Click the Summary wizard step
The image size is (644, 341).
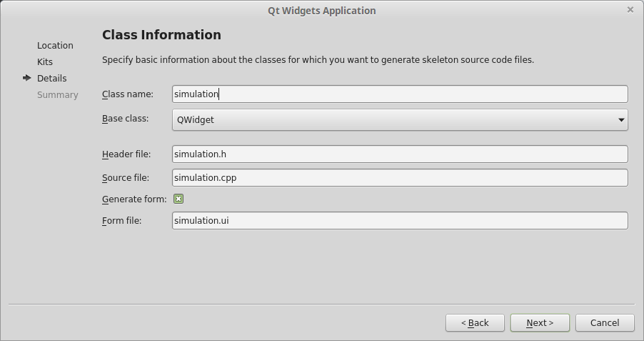58,94
